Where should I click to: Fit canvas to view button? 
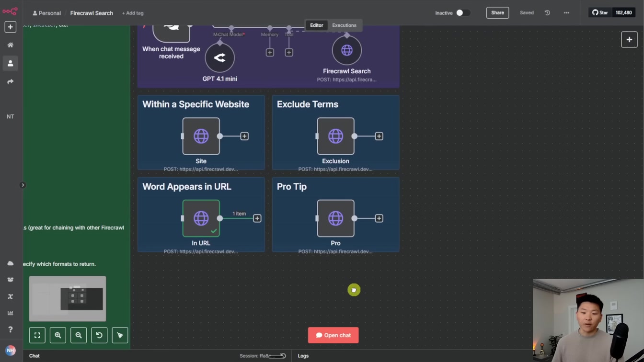pos(37,335)
